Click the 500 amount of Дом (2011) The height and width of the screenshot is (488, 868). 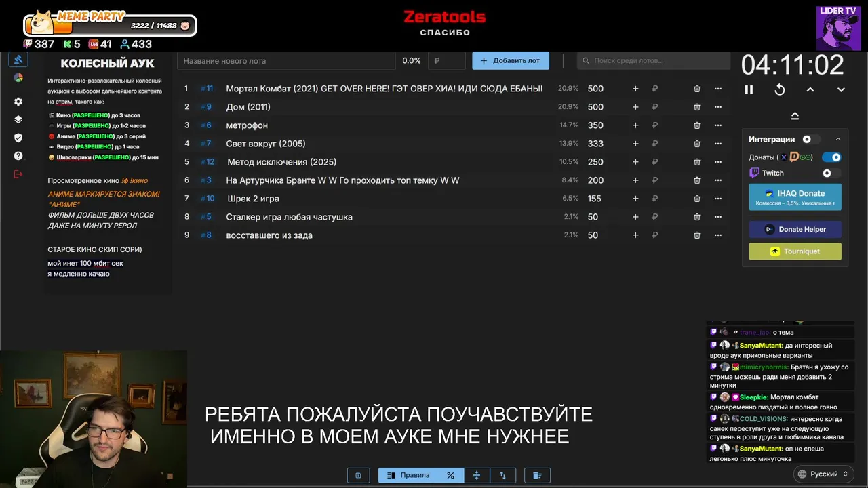(595, 107)
